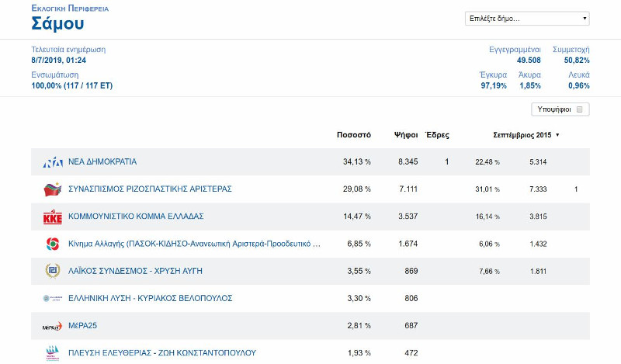Toggle the Υποψήφιοι checkbox
Screen dimensions: 621x364
(x=579, y=109)
